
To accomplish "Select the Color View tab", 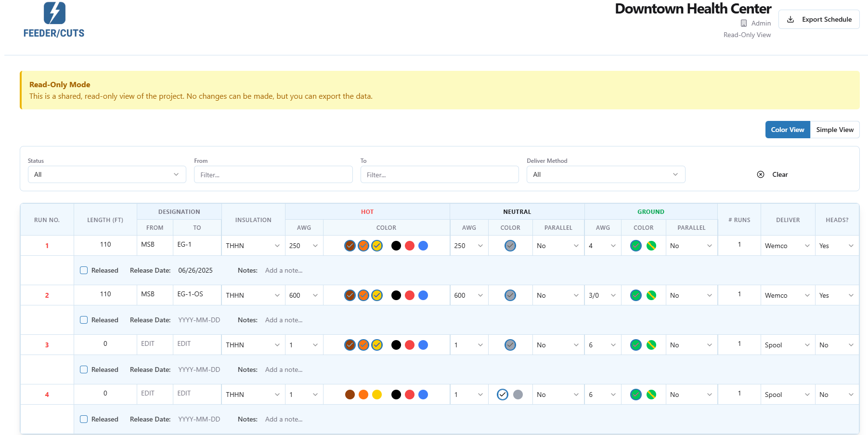I will (x=788, y=129).
